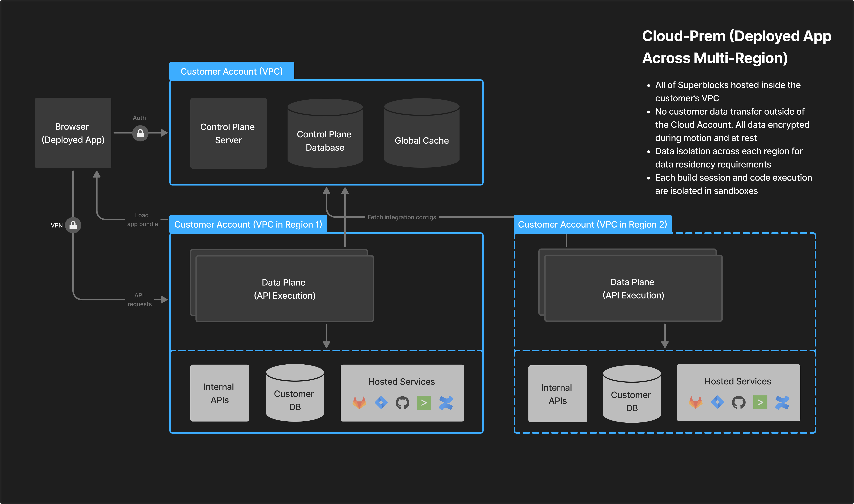Click the Browser (Deployed App) box
Viewport: 854px width, 504px height.
click(x=73, y=133)
